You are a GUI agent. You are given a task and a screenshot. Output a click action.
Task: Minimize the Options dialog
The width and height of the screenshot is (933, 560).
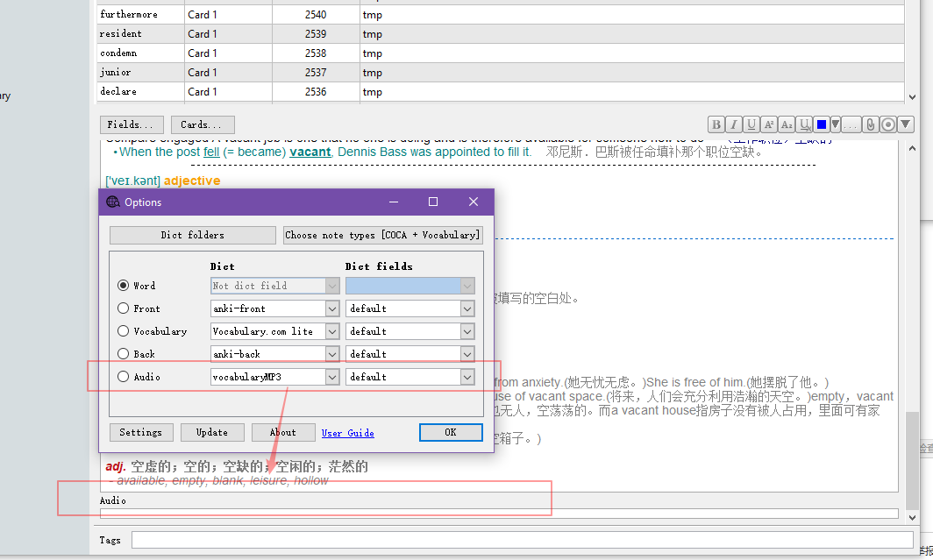click(394, 202)
